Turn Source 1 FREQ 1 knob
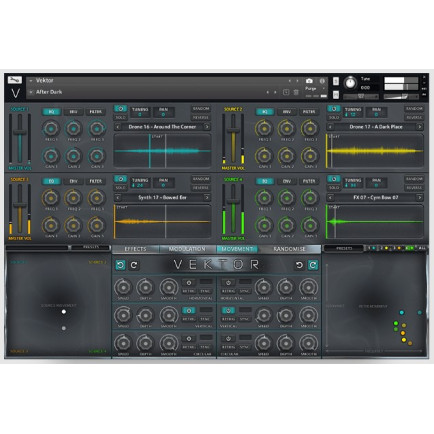 [x=51, y=128]
